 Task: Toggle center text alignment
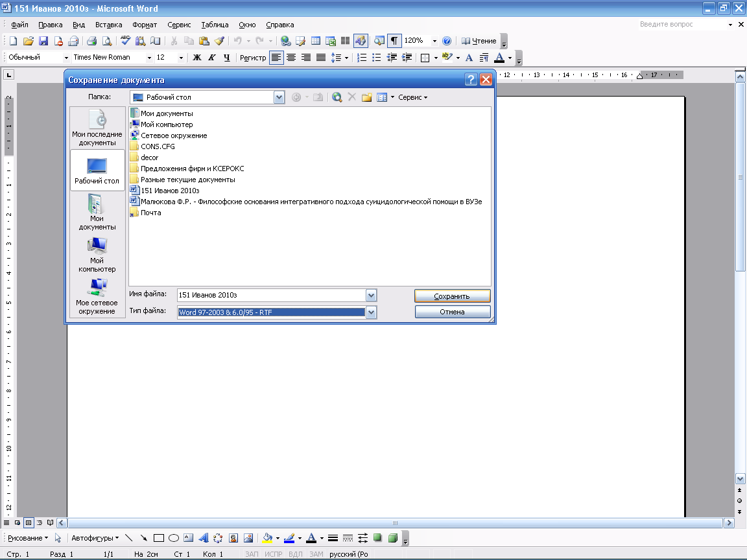click(x=291, y=58)
